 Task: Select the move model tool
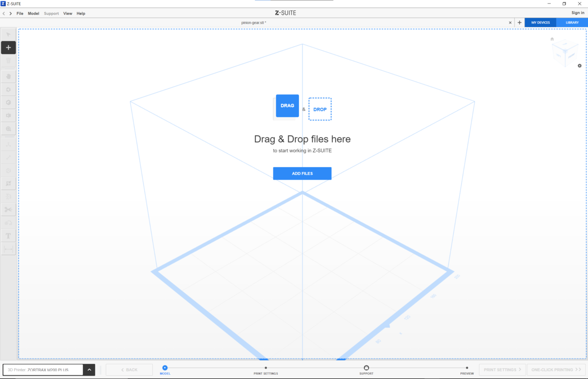8,145
